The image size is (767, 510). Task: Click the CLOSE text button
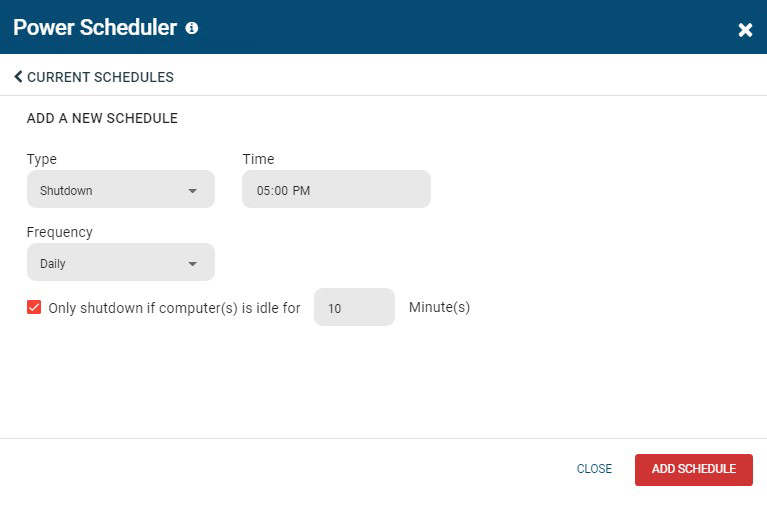click(x=594, y=469)
